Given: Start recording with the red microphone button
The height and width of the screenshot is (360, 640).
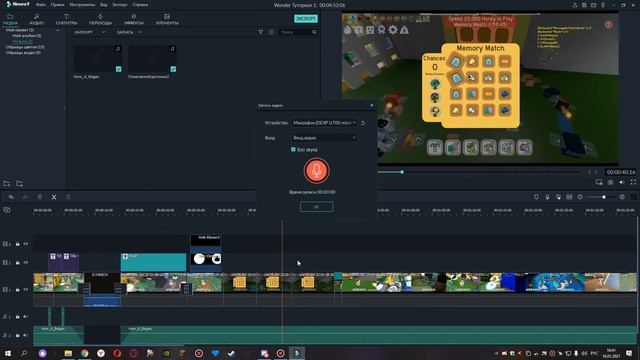Looking at the screenshot, I should pos(316,171).
